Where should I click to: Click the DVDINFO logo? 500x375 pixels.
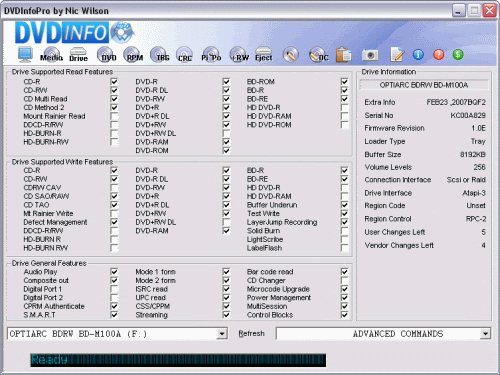74,33
